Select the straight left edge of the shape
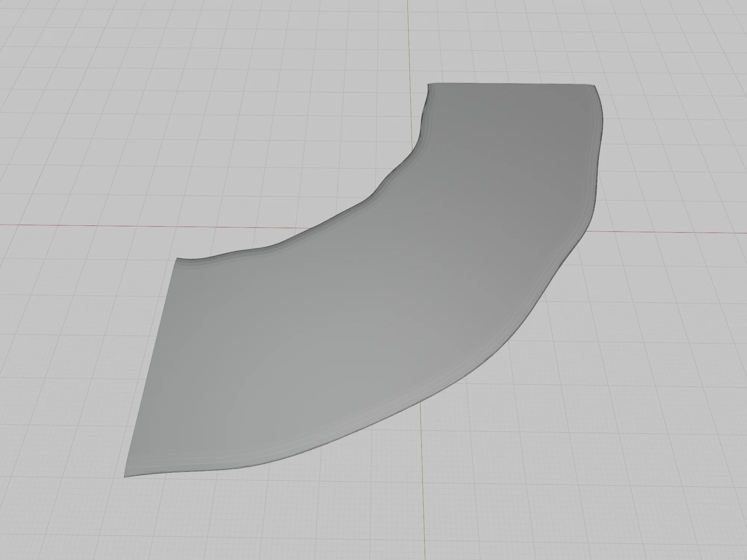The height and width of the screenshot is (560, 747). (x=150, y=368)
